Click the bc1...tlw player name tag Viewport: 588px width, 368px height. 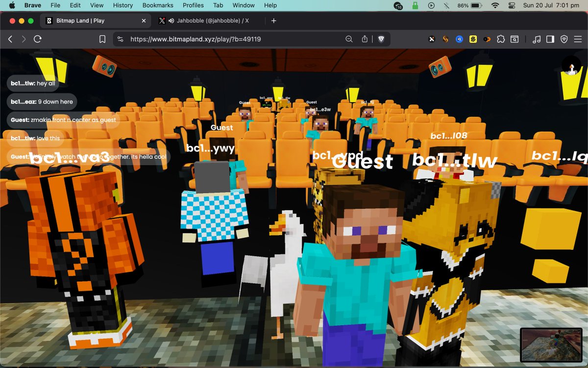(x=455, y=160)
